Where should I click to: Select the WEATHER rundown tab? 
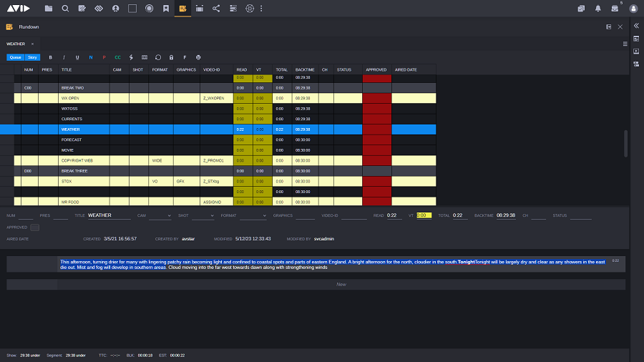click(x=16, y=44)
